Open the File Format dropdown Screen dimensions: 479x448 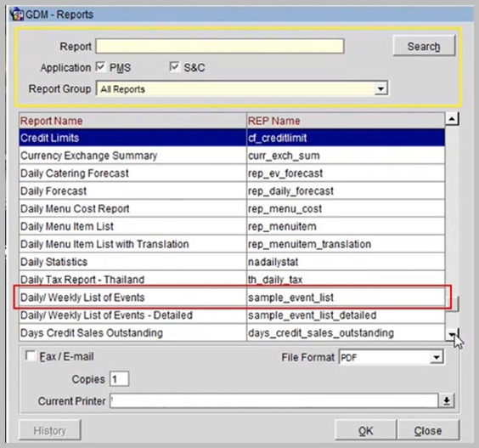437,357
